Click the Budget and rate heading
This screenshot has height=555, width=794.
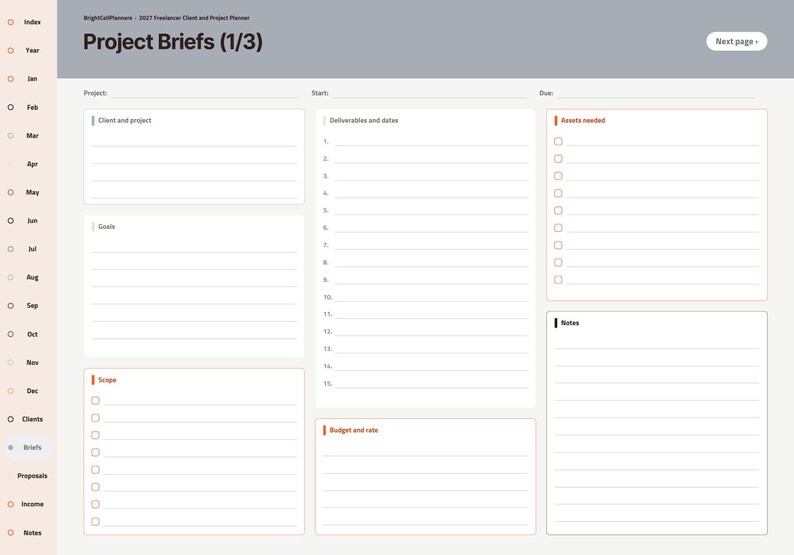[353, 430]
